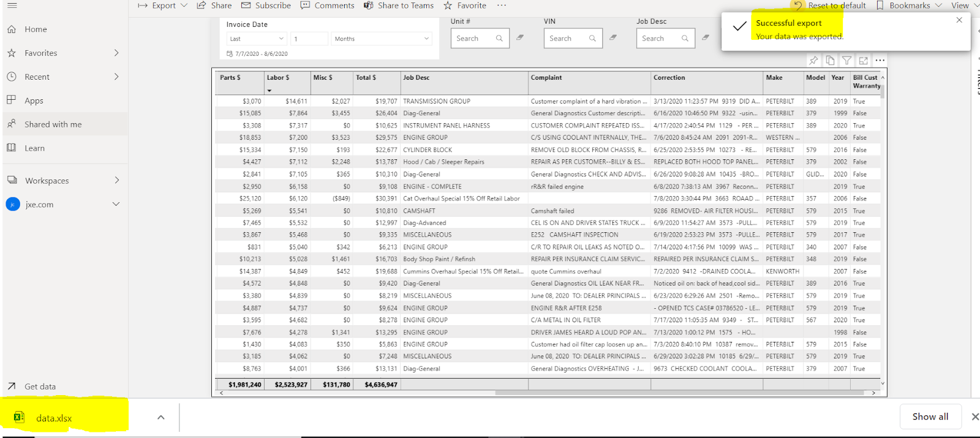980x438 pixels.
Task: Mark report as Favorite
Action: [x=465, y=6]
